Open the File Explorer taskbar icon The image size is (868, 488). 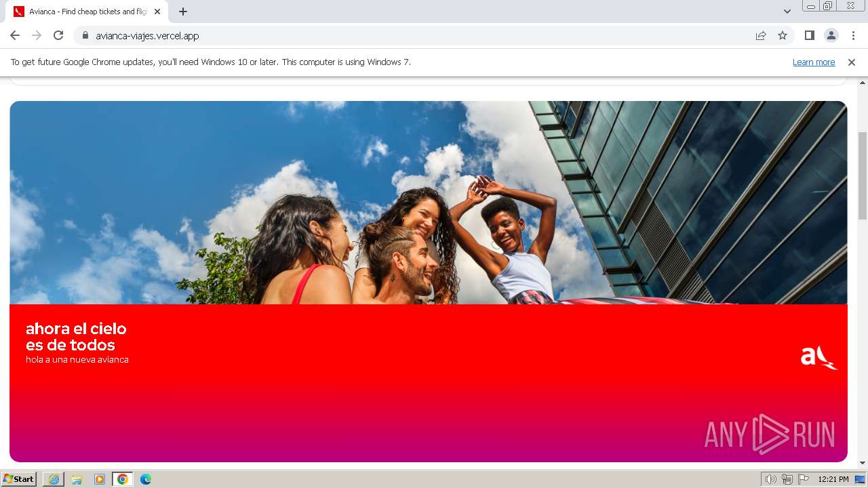(77, 479)
